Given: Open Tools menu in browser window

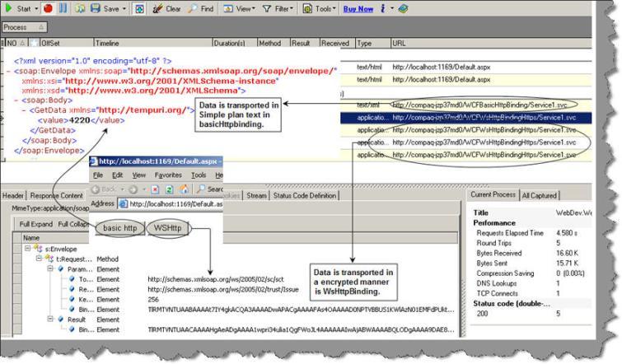Looking at the screenshot, I should 199,175.
